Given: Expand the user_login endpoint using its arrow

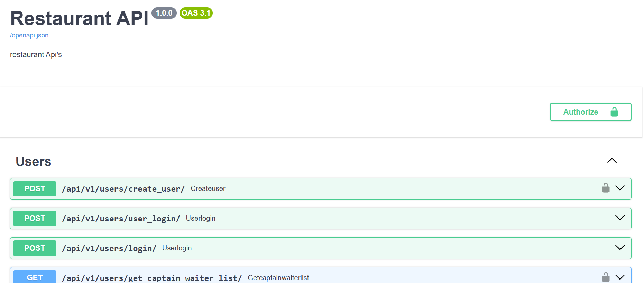Looking at the screenshot, I should 620,218.
